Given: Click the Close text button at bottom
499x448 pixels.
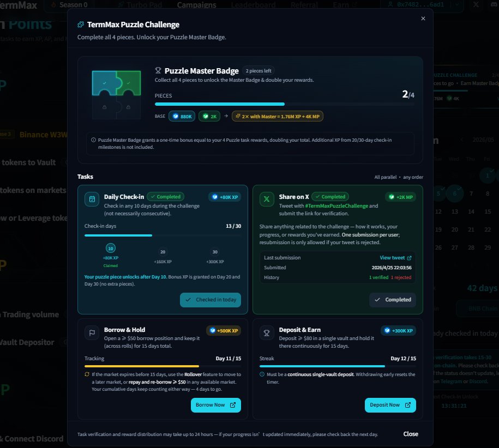Looking at the screenshot, I should [x=411, y=434].
